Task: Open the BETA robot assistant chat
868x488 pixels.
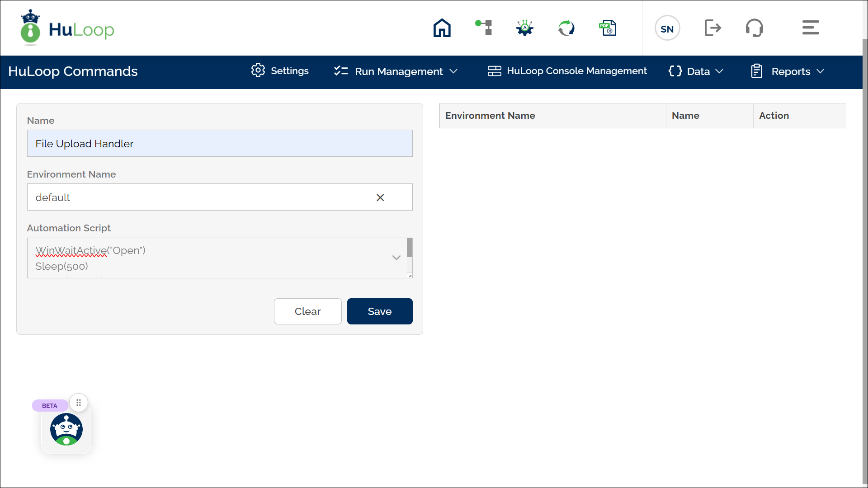Action: coord(66,429)
